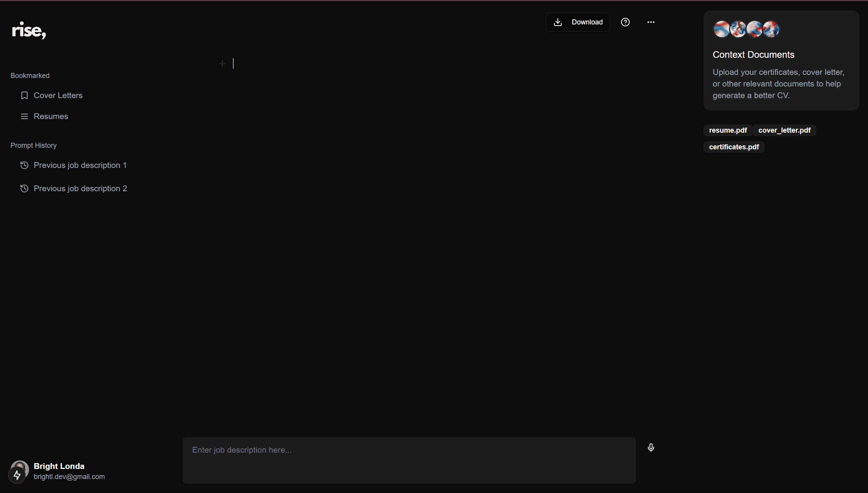Click the Resumes list icon
Viewport: 868px width, 493px height.
[x=24, y=116]
